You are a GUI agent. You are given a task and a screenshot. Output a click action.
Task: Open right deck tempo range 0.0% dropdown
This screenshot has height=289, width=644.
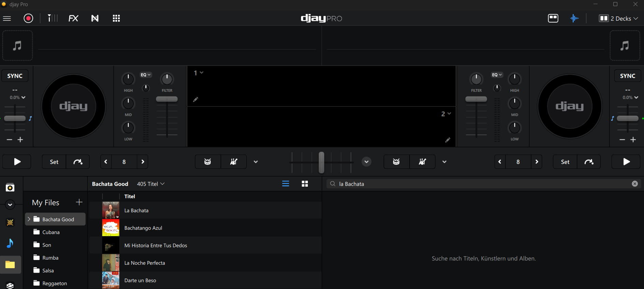click(630, 98)
